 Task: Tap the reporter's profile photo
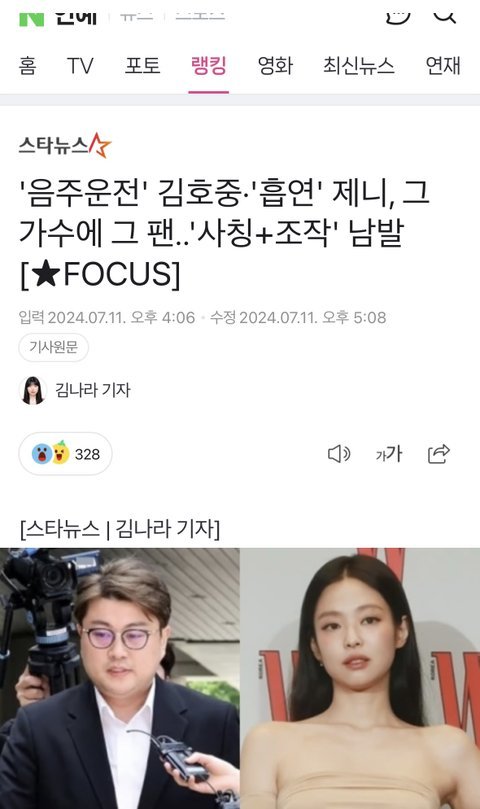pyautogui.click(x=33, y=390)
